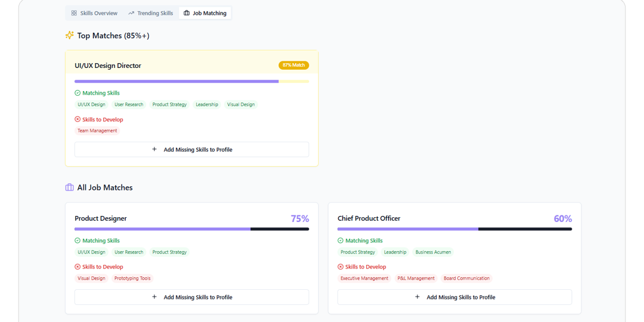Click the P&L Management skill tag

[416, 279]
